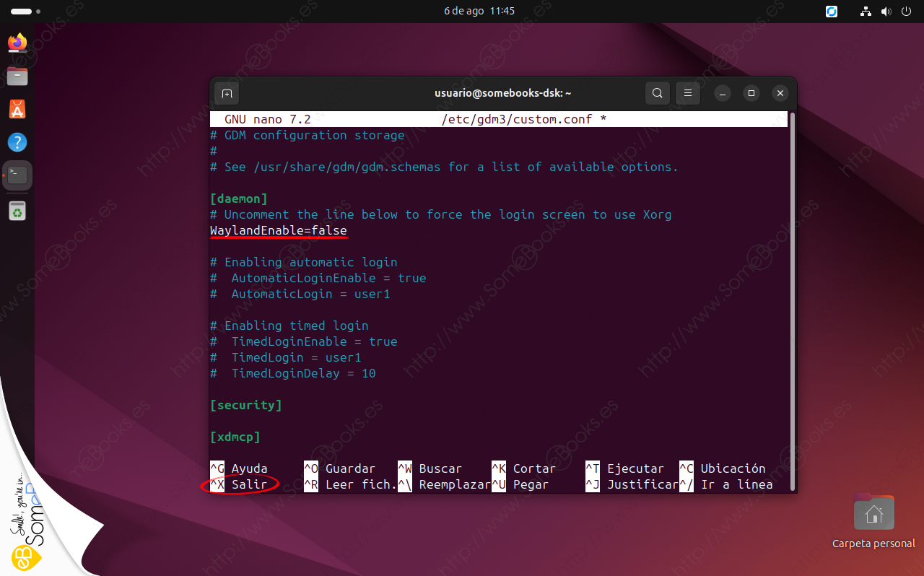Launch Ubuntu App Center from dock
Screen dimensions: 924x576
[17, 109]
